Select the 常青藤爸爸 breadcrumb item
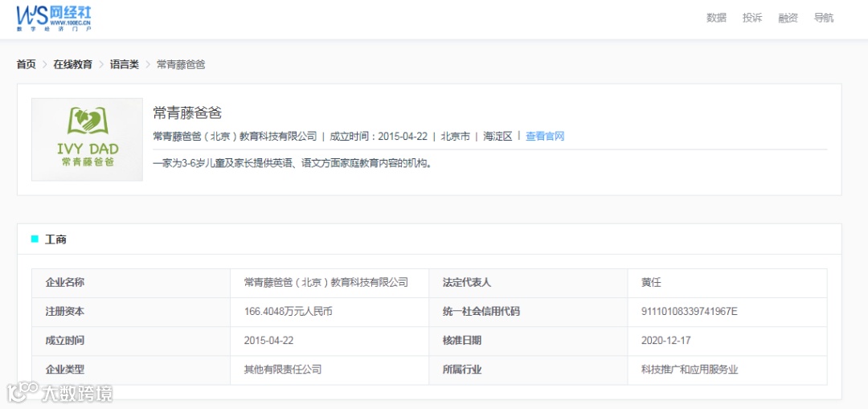868x409 pixels. click(181, 64)
